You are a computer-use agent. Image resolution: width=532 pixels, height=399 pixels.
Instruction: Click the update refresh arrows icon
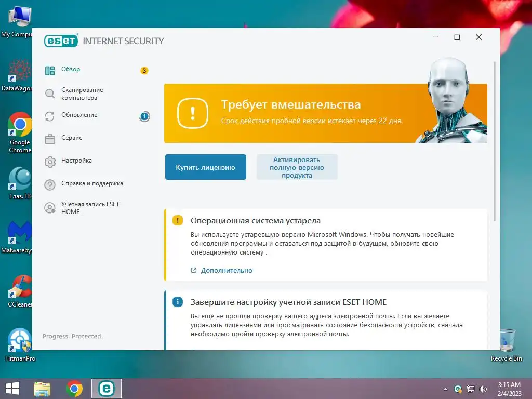tap(50, 116)
